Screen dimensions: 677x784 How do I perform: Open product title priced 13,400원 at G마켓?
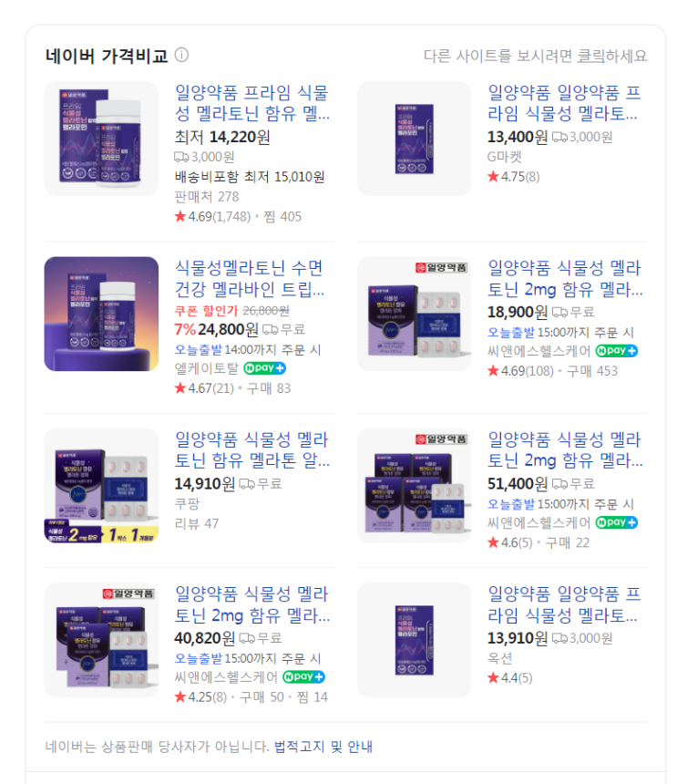(564, 103)
